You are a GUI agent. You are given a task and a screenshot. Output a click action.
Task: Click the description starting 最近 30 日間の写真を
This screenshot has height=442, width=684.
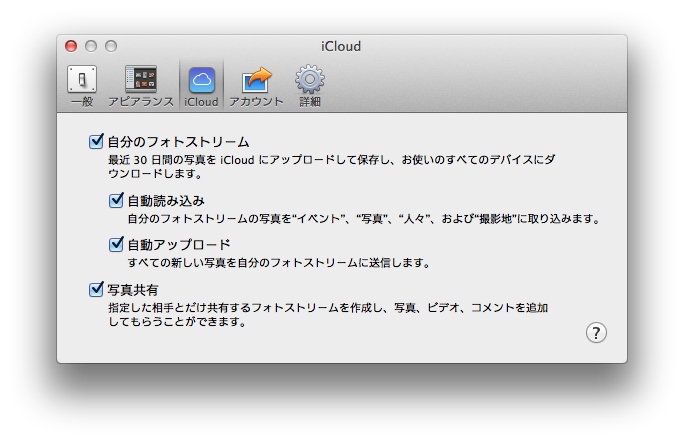[332, 167]
